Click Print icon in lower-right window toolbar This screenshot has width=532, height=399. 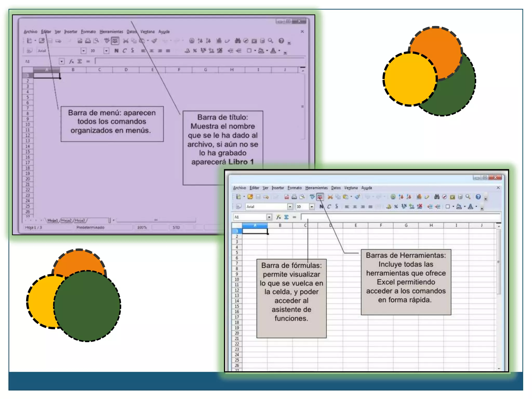point(294,197)
